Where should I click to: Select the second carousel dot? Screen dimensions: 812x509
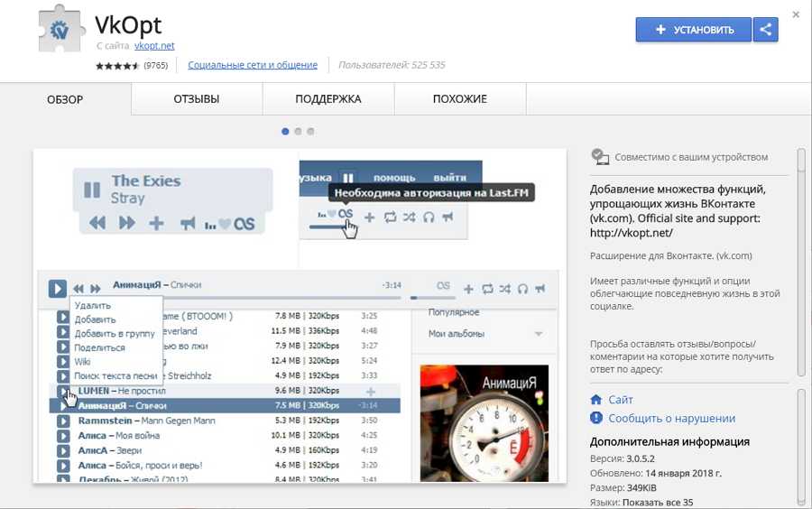[x=299, y=131]
